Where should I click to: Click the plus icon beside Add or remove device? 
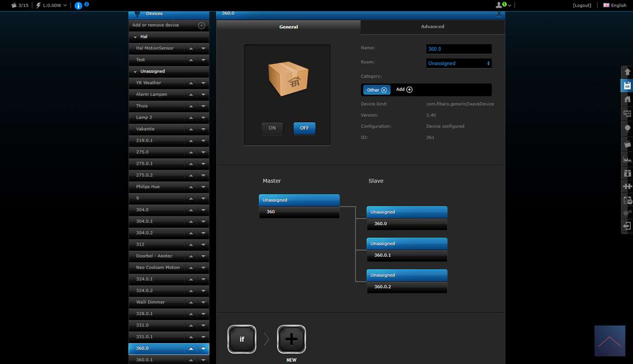[201, 25]
